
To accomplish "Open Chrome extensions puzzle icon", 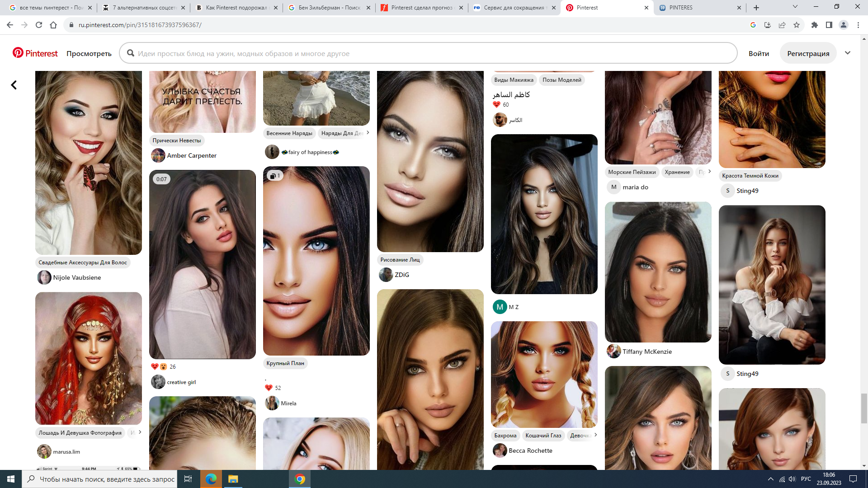I will pos(815,25).
